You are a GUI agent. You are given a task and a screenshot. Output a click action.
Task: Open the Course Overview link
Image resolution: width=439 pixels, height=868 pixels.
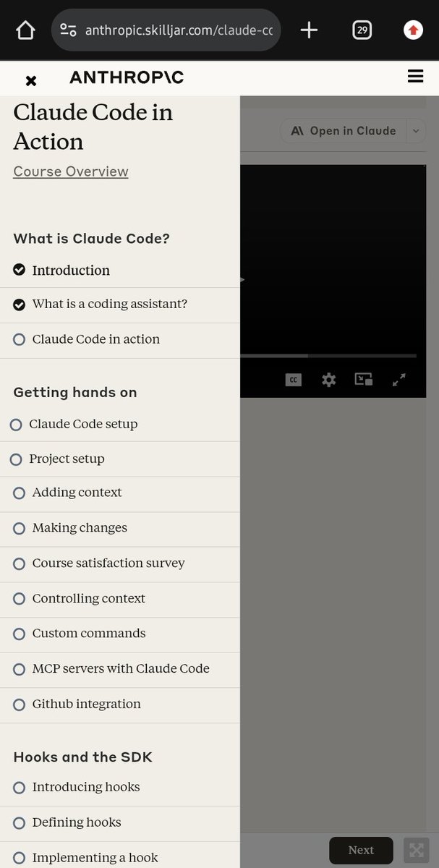click(x=71, y=171)
